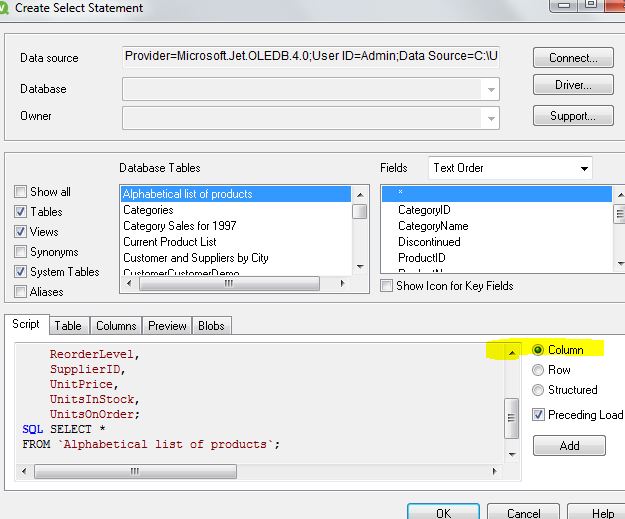The image size is (625, 519).
Task: Click the tables list scroll down arrow
Action: coord(360,267)
